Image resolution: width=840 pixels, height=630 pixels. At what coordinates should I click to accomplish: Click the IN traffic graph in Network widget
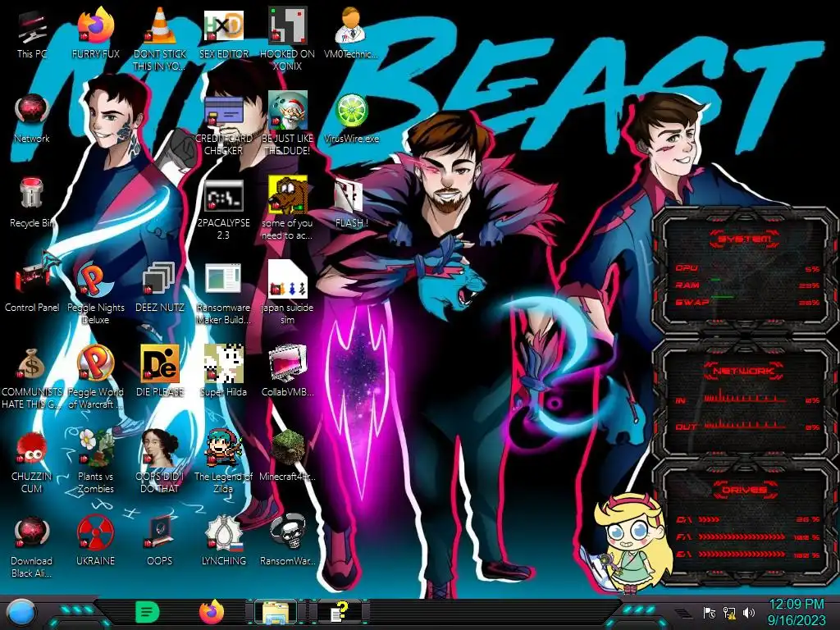pos(745,398)
